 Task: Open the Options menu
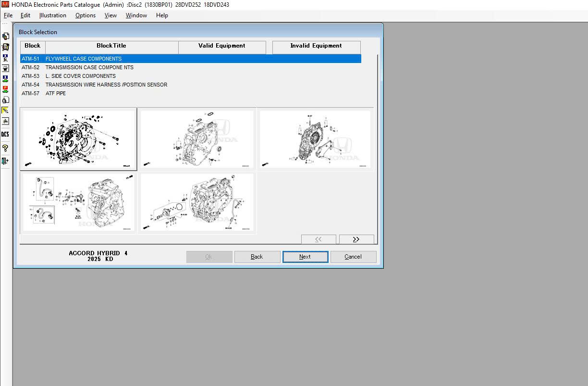[86, 15]
